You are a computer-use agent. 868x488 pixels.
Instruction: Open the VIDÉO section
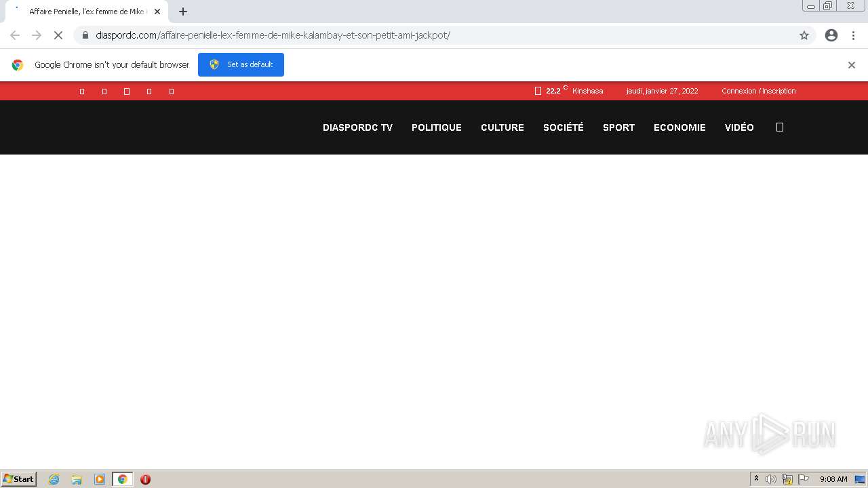[739, 127]
